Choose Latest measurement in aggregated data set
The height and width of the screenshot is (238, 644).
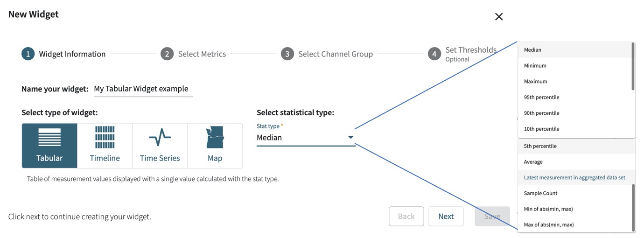tap(574, 178)
